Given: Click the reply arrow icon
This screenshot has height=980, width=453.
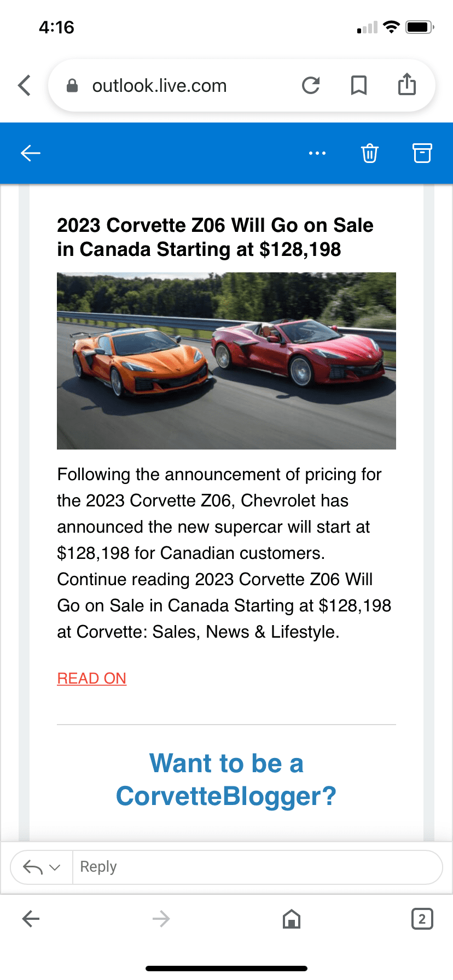Looking at the screenshot, I should [x=33, y=867].
